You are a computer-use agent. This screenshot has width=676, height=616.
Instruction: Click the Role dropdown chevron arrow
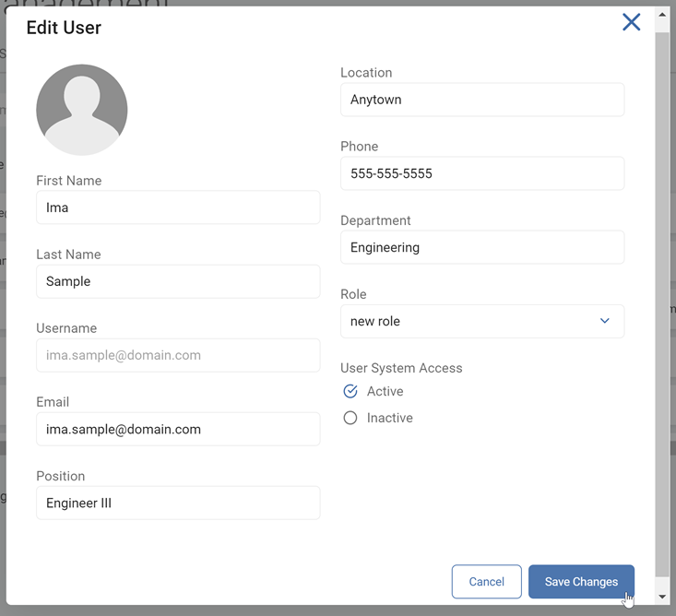point(605,321)
